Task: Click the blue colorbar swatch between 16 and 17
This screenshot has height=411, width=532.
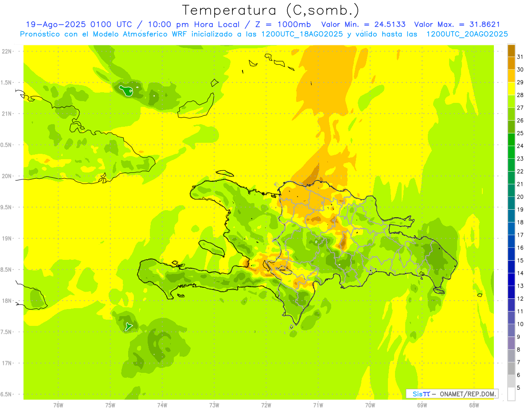Action: 511,241
